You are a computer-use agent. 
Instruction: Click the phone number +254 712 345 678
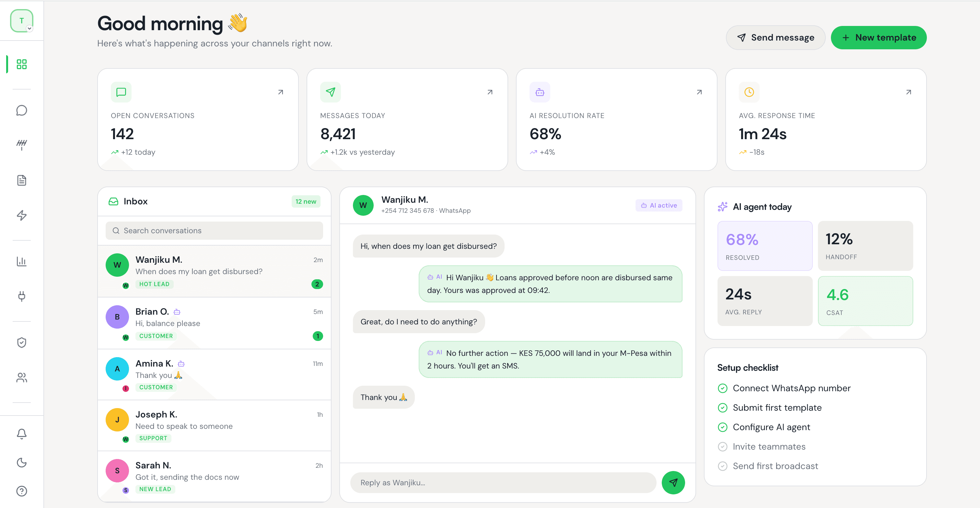pyautogui.click(x=407, y=211)
